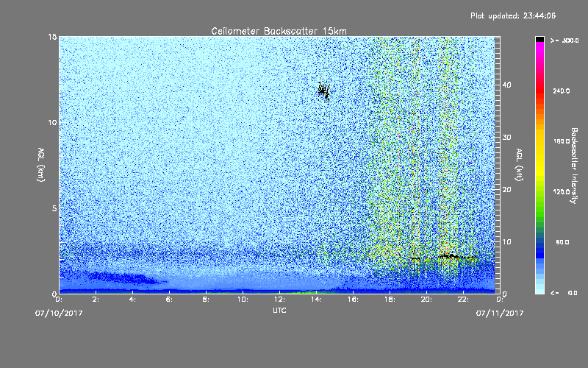The height and width of the screenshot is (368, 588).
Task: Click the 30 kft tick on right axis
Action: coord(506,137)
